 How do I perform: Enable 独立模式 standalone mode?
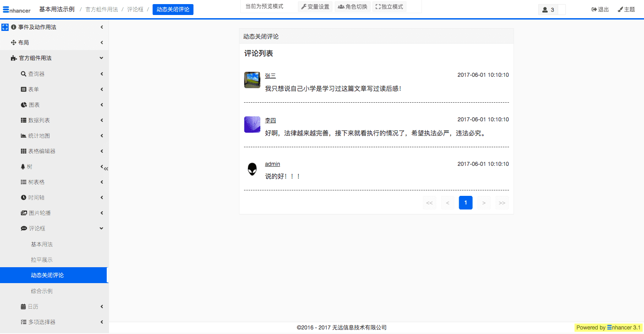click(x=389, y=7)
